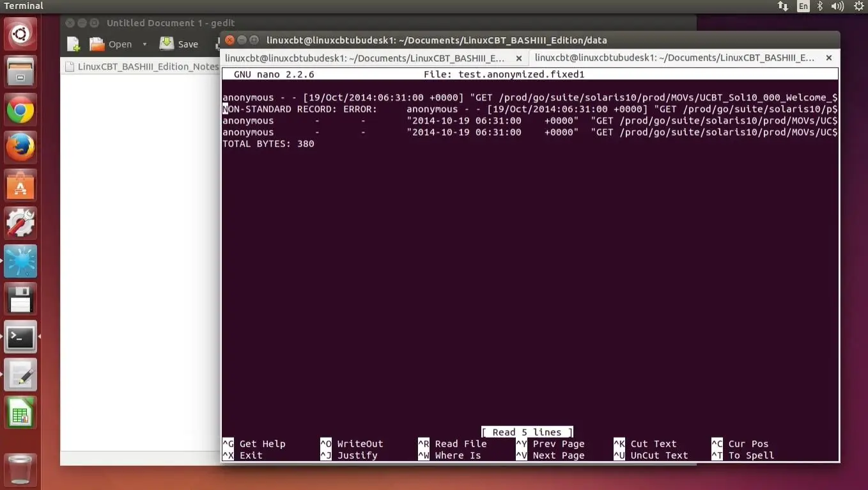Open Google Chrome from the dock
The image size is (868, 490).
click(x=20, y=110)
